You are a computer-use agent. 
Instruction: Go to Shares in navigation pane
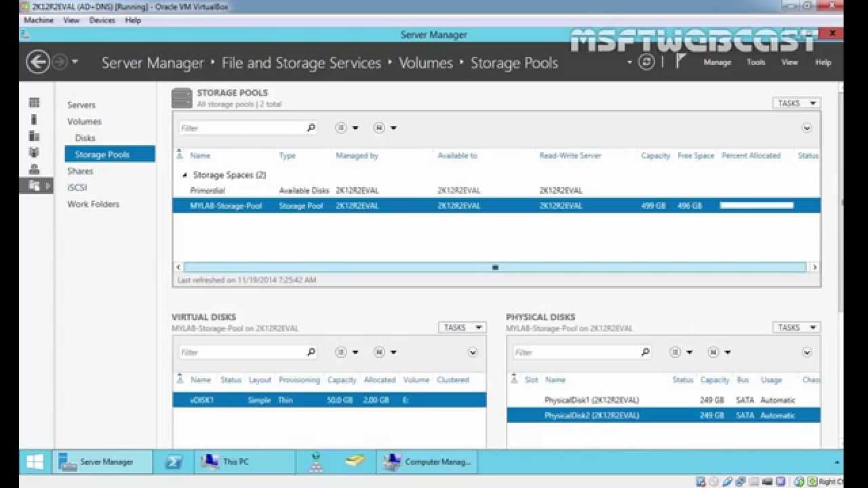pos(80,171)
